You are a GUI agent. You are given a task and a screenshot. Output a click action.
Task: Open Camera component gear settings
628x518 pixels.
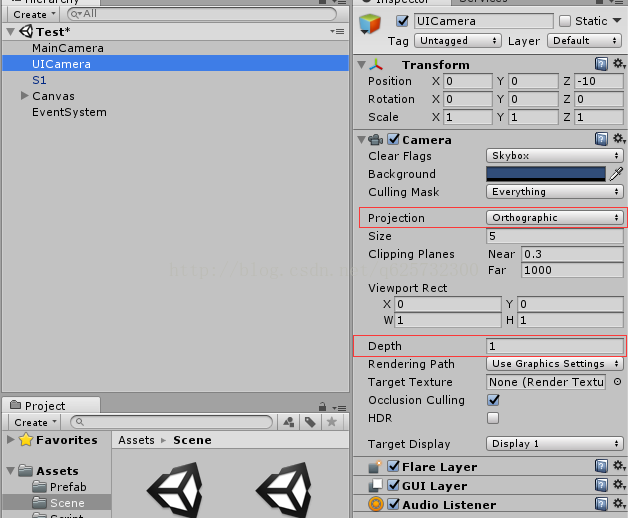(x=619, y=139)
